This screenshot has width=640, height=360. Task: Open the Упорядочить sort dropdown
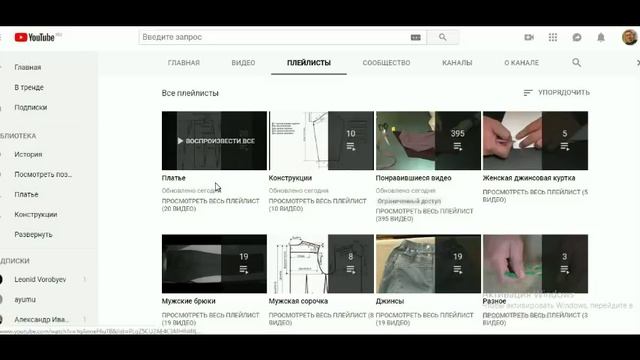[x=556, y=93]
